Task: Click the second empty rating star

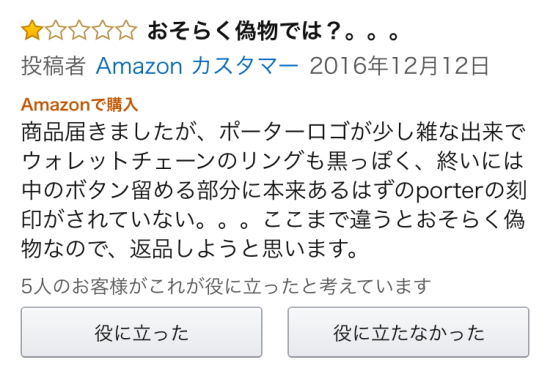Action: (55, 30)
